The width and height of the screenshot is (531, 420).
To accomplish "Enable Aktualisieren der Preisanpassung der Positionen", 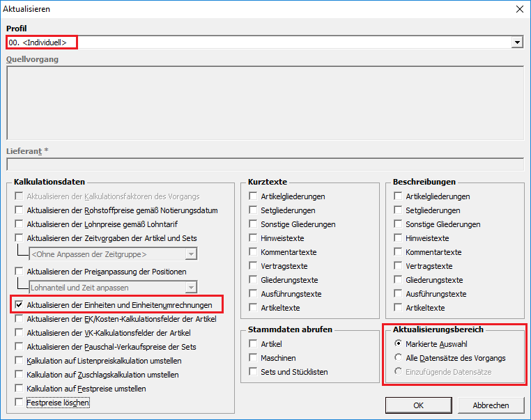I will pos(20,272).
